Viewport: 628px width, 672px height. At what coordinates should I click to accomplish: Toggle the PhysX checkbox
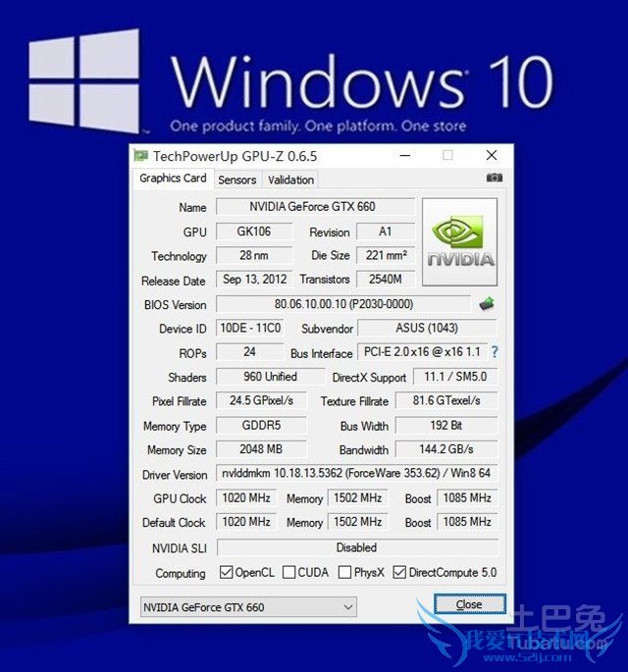344,572
